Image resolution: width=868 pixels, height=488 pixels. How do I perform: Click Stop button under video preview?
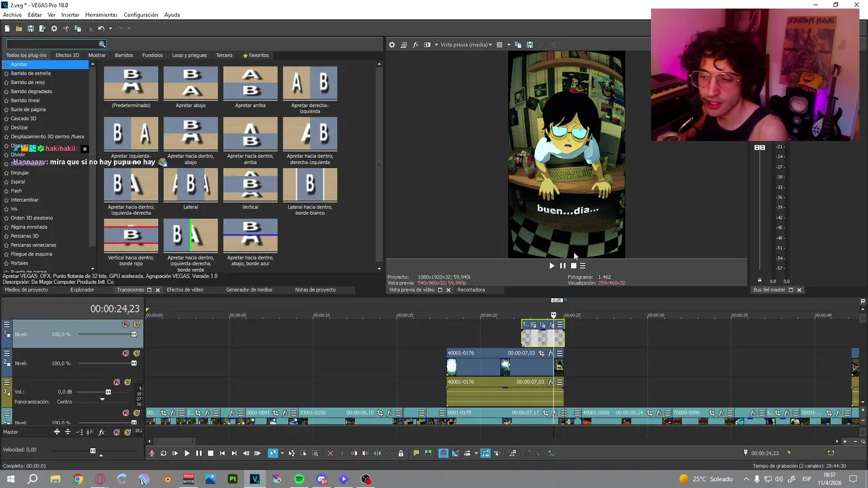[573, 266]
